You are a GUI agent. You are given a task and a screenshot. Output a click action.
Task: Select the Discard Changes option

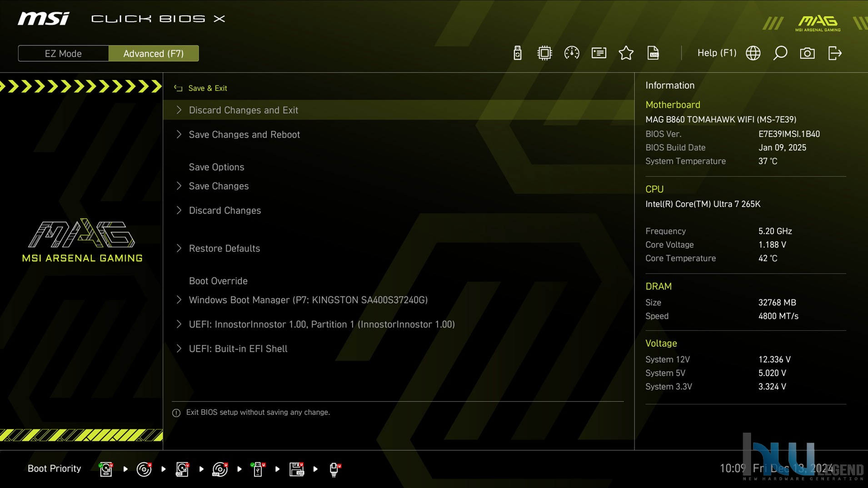[399, 210]
